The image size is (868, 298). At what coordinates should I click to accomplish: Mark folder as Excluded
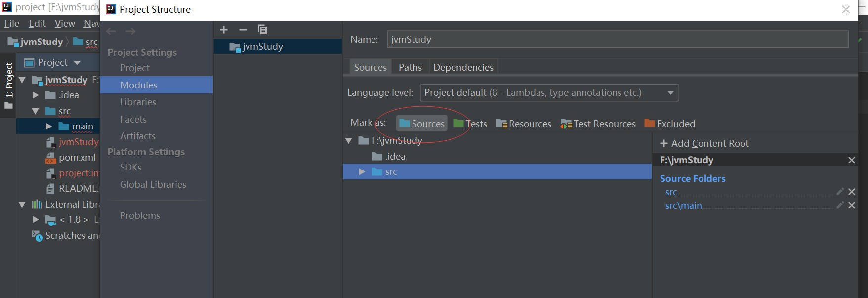(670, 124)
